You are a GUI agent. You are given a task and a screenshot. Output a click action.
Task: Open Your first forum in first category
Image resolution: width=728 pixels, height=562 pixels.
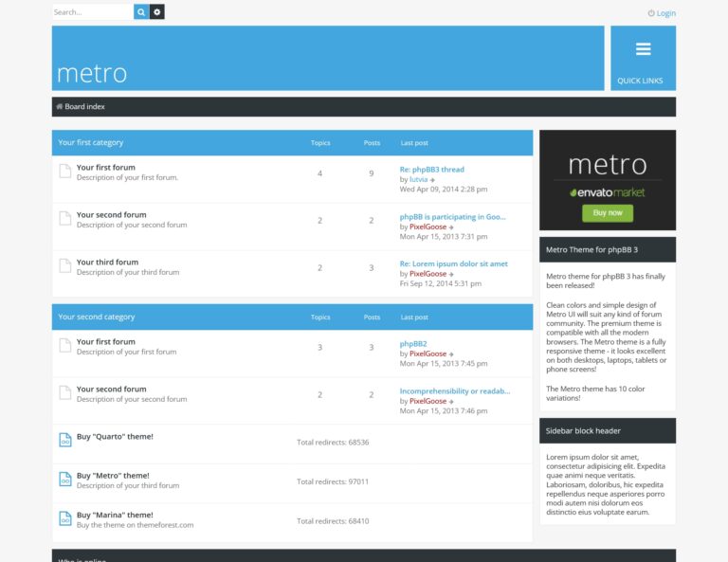106,168
